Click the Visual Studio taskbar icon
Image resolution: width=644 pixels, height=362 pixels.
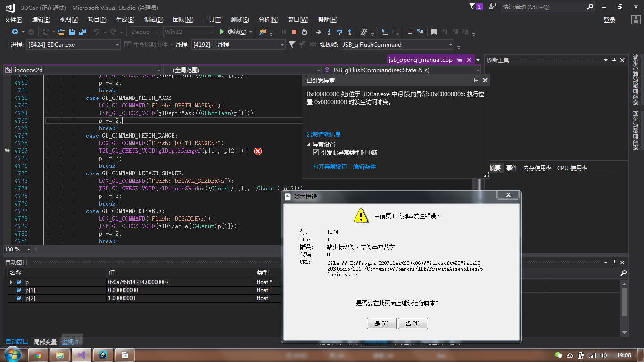[82, 355]
